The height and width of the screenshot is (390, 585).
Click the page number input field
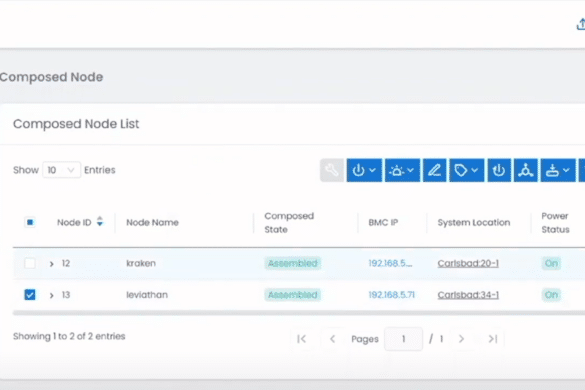pos(403,339)
